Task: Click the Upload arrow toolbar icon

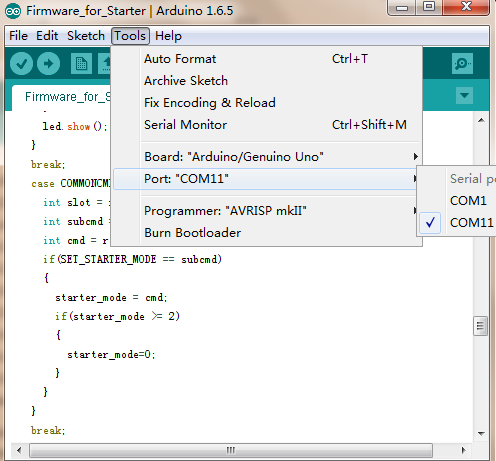Action: tap(49, 63)
